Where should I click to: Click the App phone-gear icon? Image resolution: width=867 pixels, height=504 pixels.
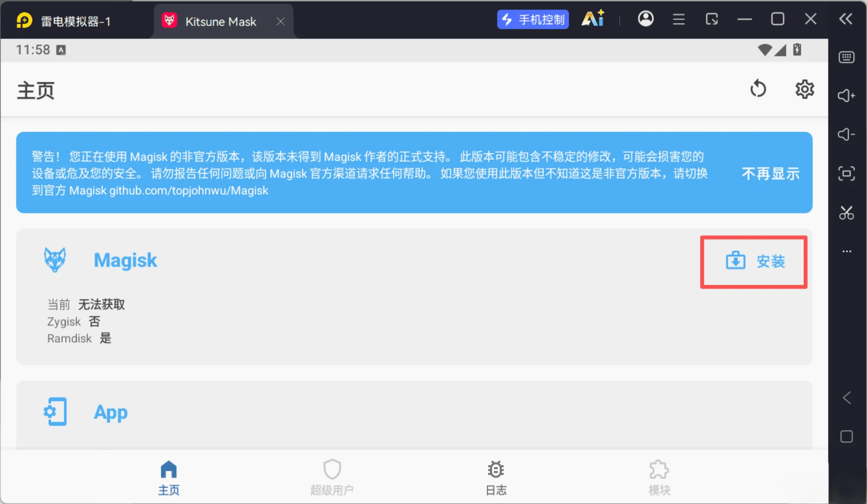(x=55, y=411)
